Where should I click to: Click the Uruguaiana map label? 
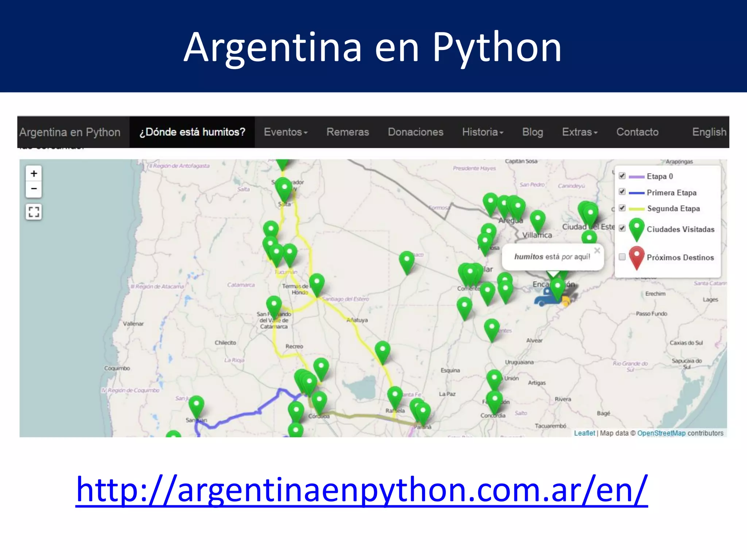click(519, 362)
